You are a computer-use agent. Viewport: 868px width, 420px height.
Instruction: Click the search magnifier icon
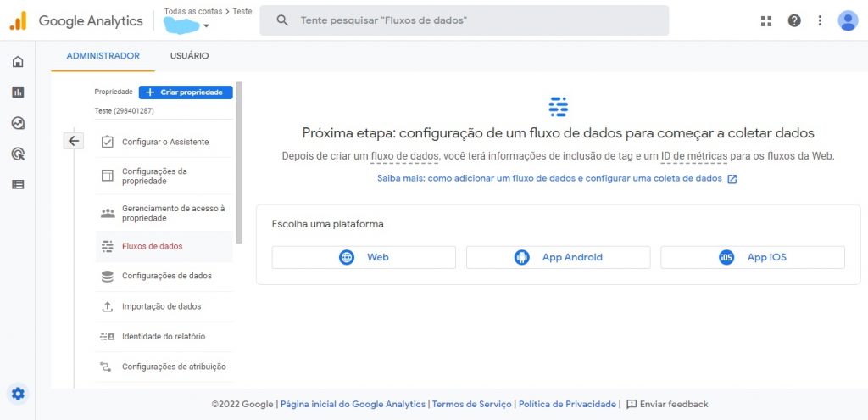click(x=282, y=20)
